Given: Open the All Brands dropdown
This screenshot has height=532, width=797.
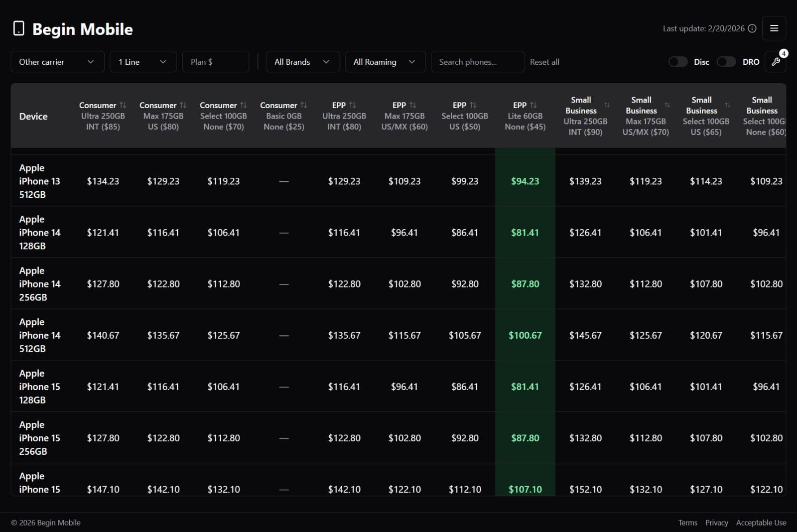Looking at the screenshot, I should [302, 62].
